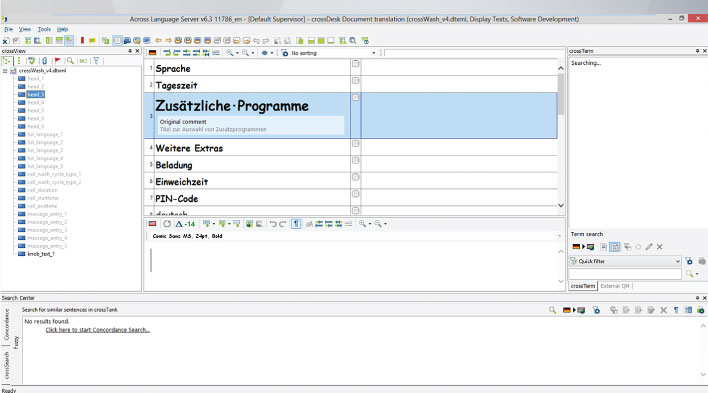
Task: Click the zoom in magnifier in source toolbar
Action: pyautogui.click(x=230, y=53)
